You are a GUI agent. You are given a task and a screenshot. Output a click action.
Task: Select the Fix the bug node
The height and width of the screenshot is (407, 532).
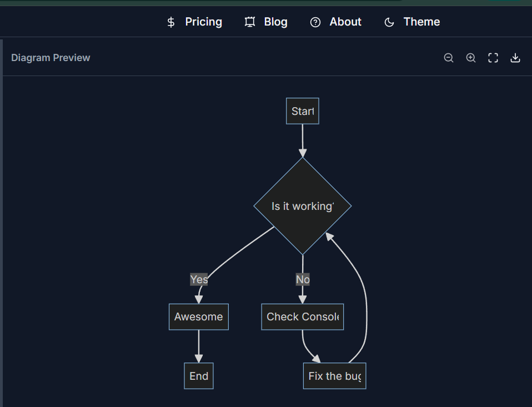pyautogui.click(x=334, y=376)
